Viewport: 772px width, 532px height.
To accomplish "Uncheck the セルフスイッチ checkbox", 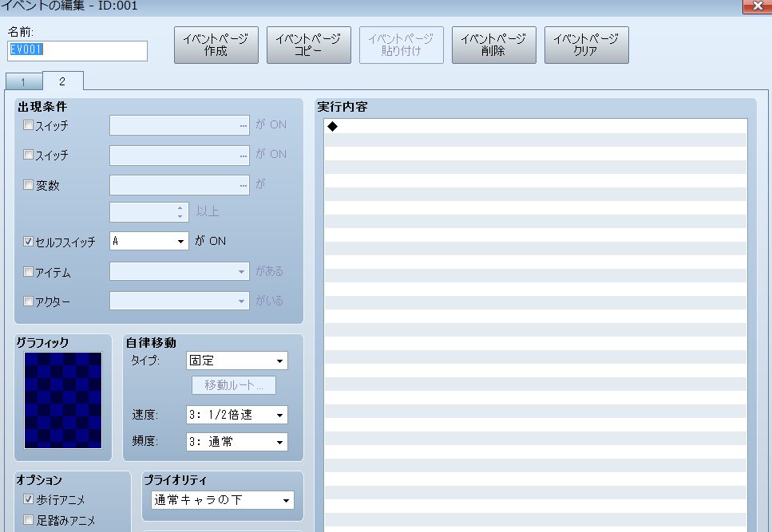I will tap(29, 241).
